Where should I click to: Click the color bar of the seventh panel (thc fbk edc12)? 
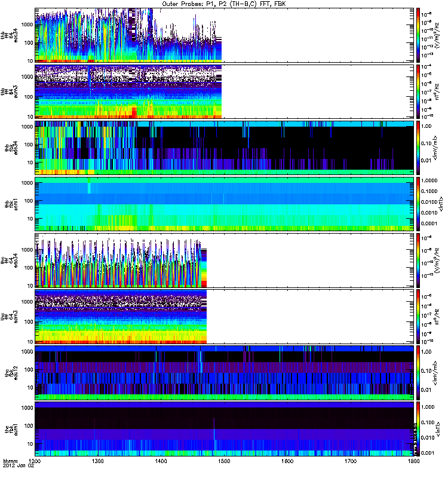pyautogui.click(x=418, y=373)
